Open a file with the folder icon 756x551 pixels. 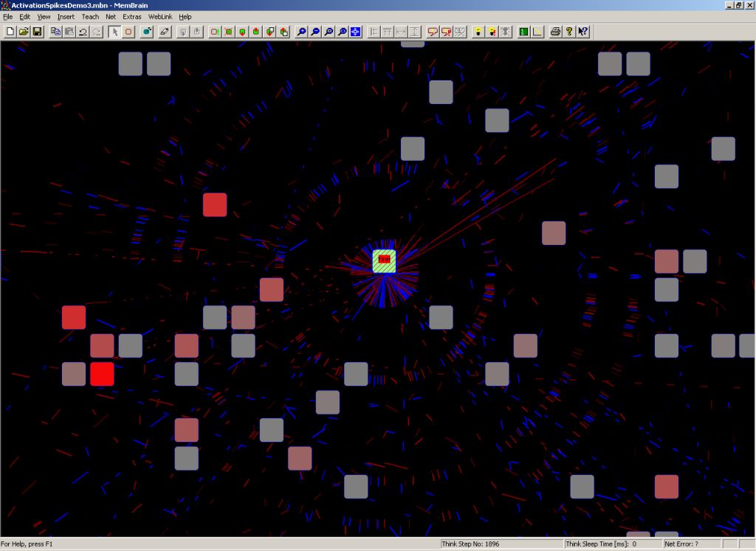pyautogui.click(x=24, y=32)
